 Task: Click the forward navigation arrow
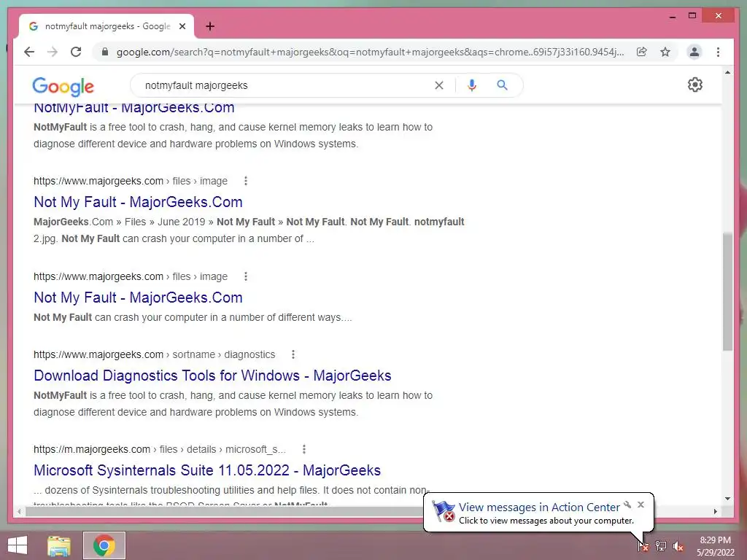point(53,52)
